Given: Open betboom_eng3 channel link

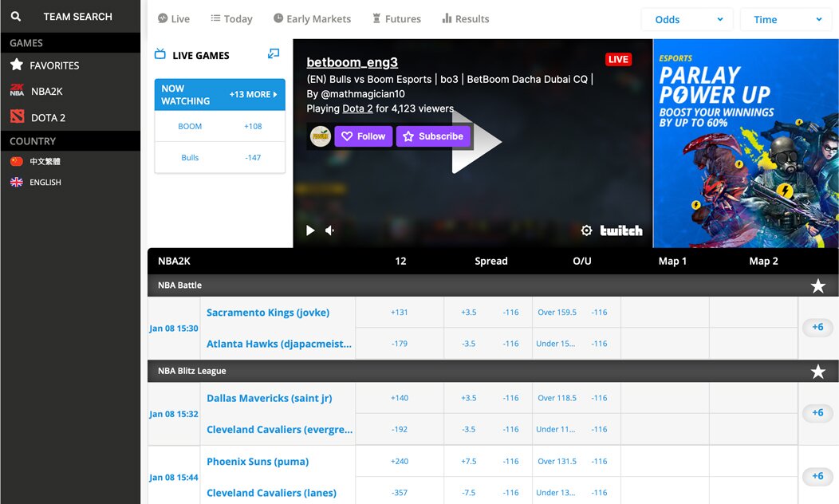Looking at the screenshot, I should point(352,62).
